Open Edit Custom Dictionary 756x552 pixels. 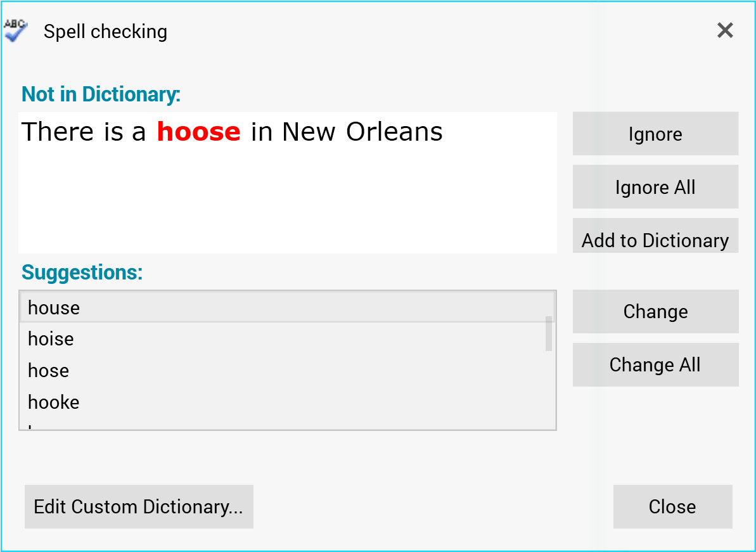coord(139,506)
